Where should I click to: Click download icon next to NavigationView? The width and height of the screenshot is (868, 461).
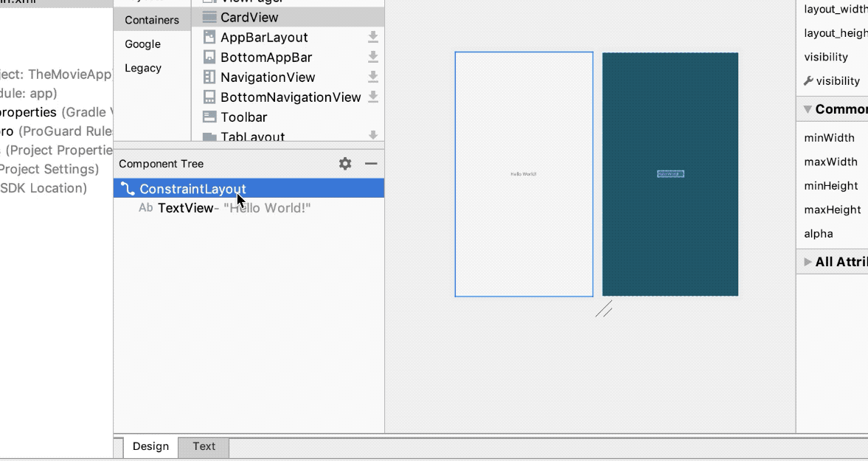[373, 77]
